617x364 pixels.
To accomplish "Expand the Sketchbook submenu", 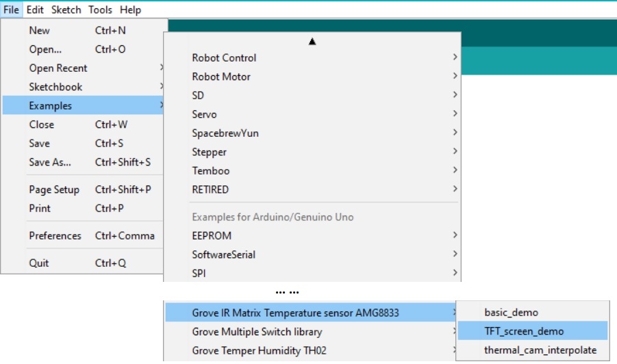I will 83,87.
